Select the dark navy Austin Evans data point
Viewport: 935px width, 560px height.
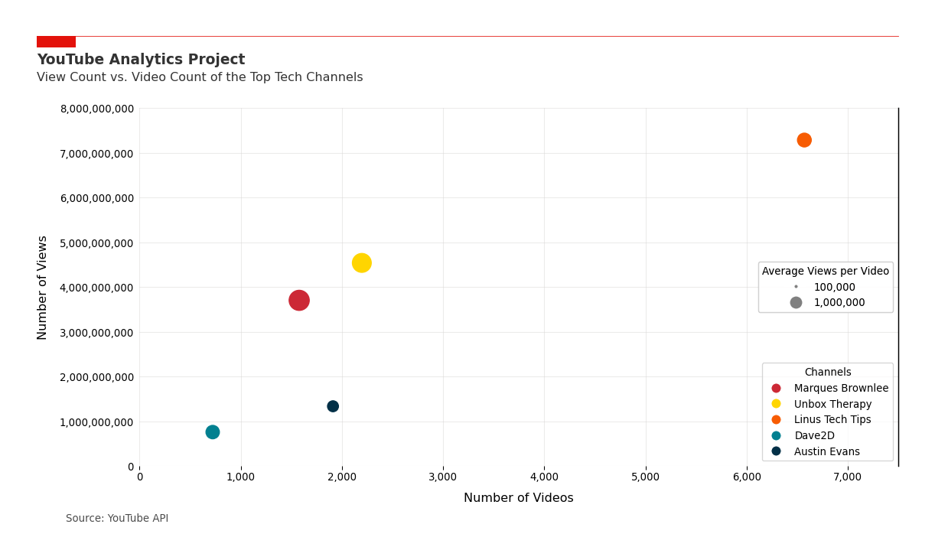pos(333,406)
